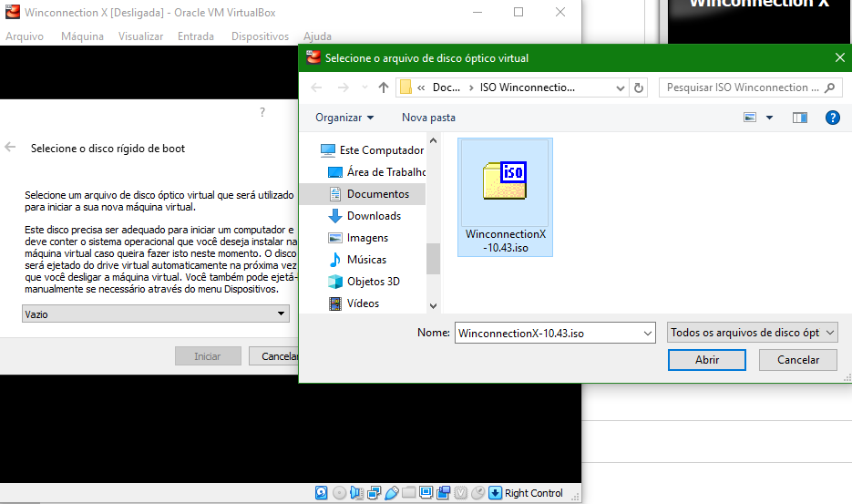Click the wizard help question mark
Viewport: 852px width, 504px height.
tap(262, 112)
